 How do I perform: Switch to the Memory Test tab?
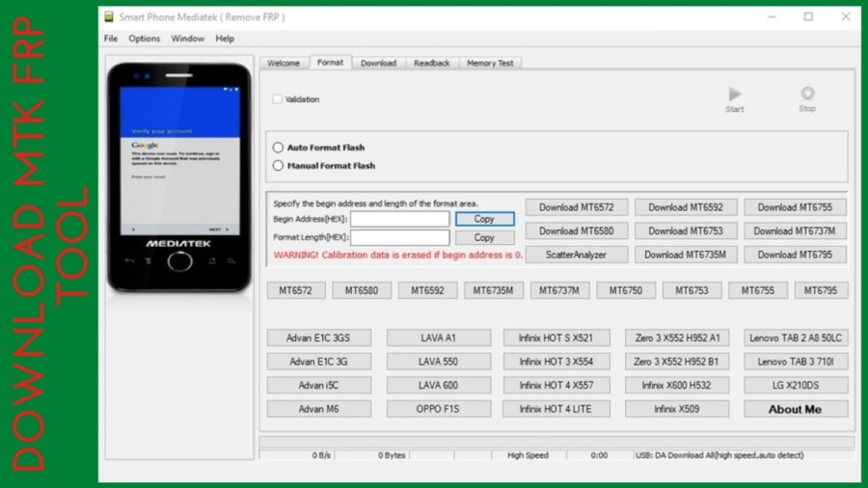point(490,63)
